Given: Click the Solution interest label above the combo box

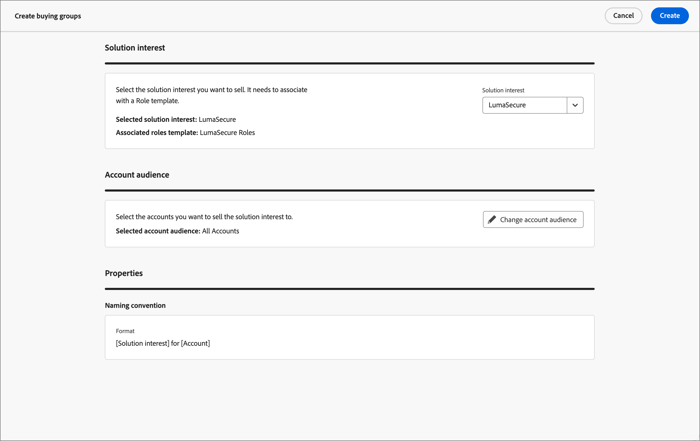Looking at the screenshot, I should click(x=503, y=90).
